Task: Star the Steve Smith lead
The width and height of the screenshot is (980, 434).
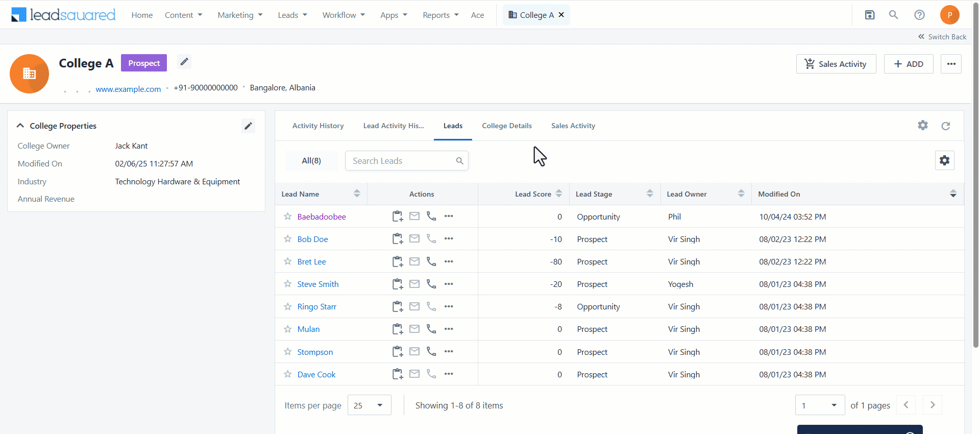Action: click(288, 284)
